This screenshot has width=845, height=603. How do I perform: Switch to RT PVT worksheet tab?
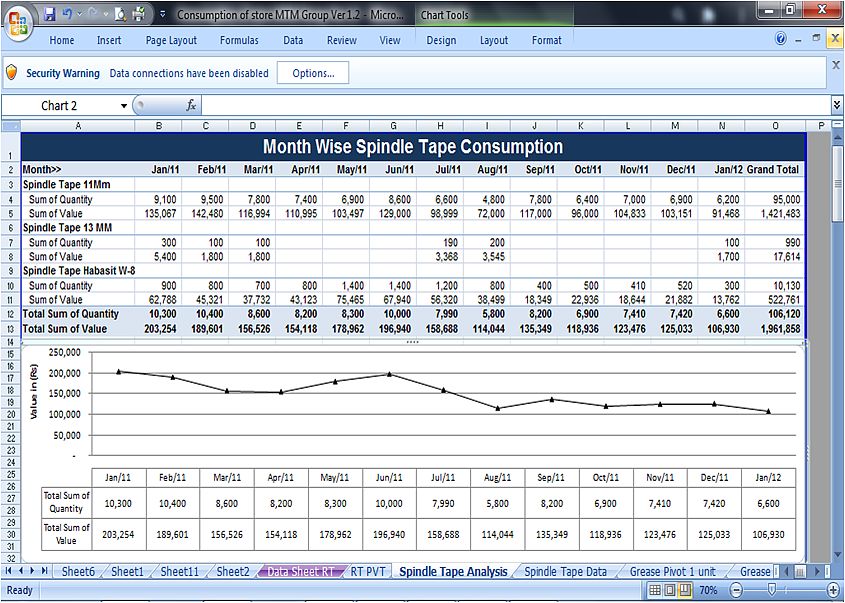[x=368, y=571]
